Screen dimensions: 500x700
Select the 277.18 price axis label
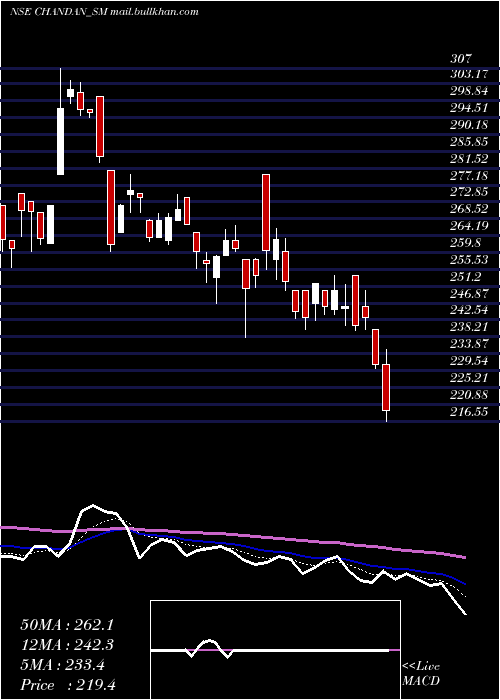click(x=469, y=175)
